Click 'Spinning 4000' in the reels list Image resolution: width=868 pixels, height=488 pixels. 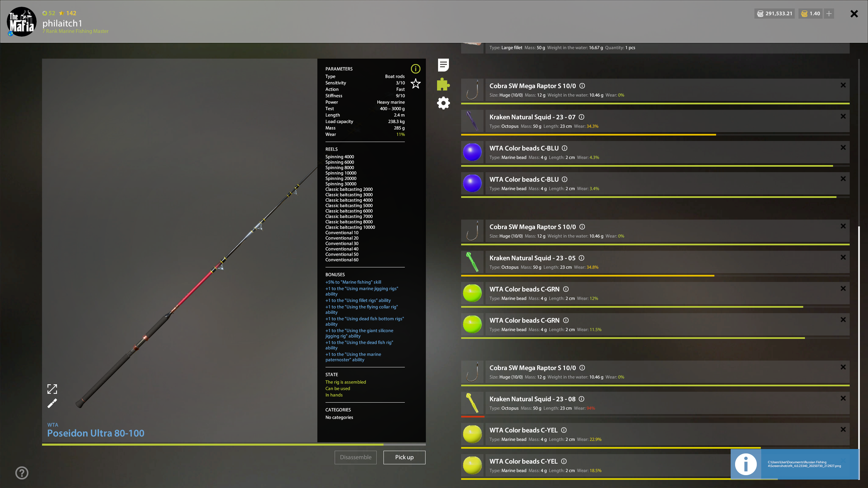pyautogui.click(x=339, y=157)
